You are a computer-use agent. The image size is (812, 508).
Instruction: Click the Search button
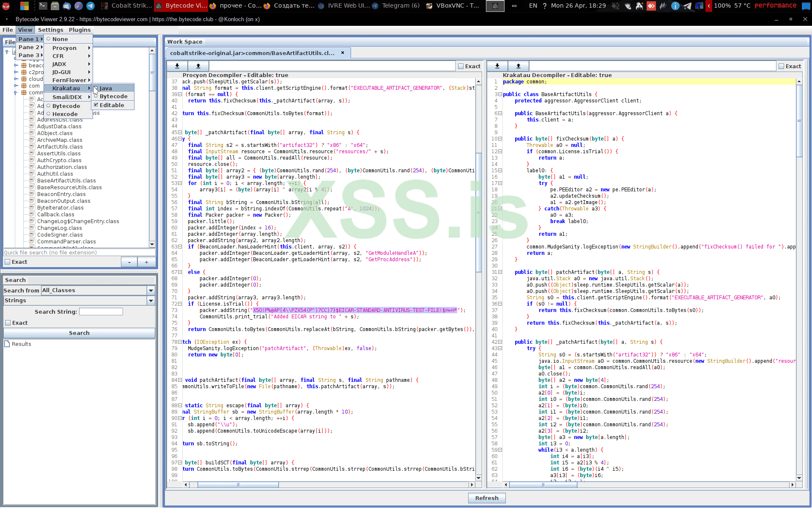click(79, 333)
